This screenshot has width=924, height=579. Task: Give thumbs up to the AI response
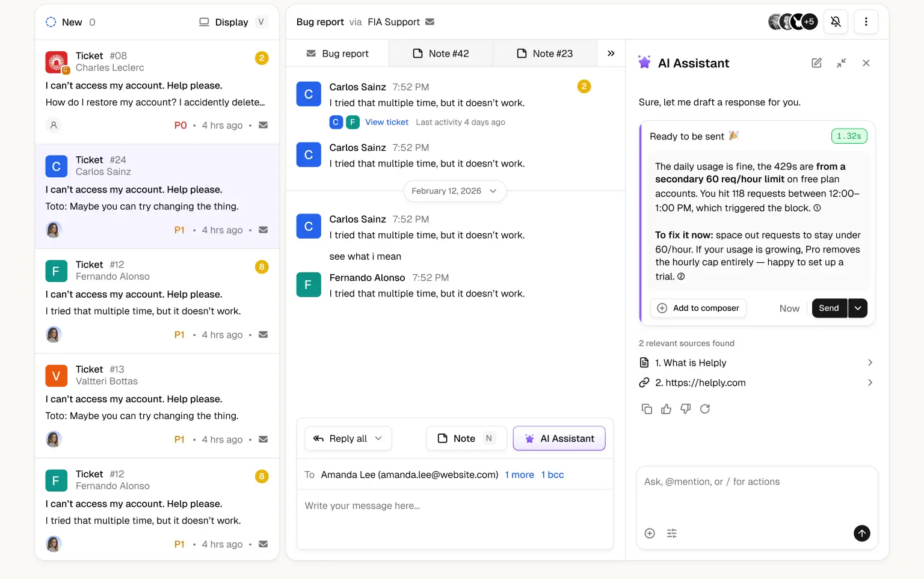coord(666,409)
